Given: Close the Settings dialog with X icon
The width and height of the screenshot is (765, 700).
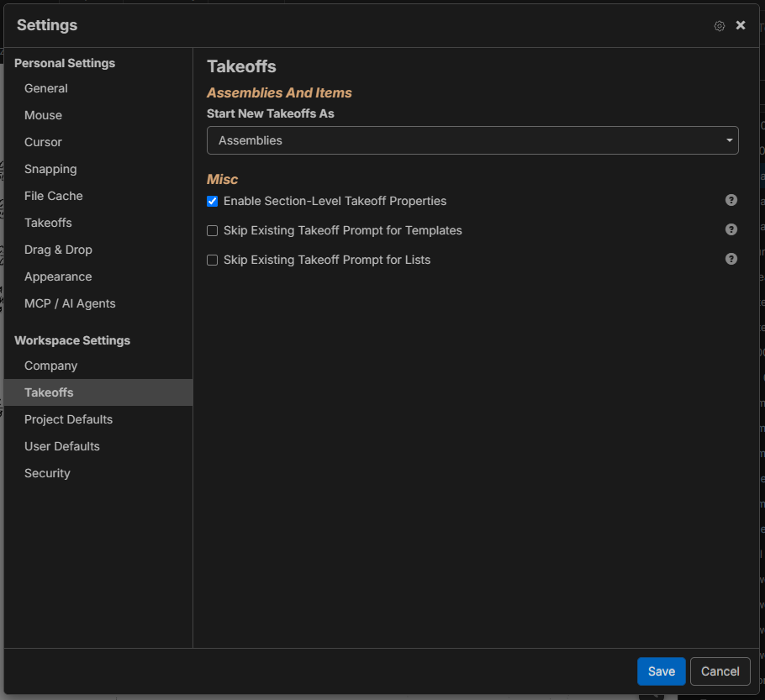Looking at the screenshot, I should 740,25.
